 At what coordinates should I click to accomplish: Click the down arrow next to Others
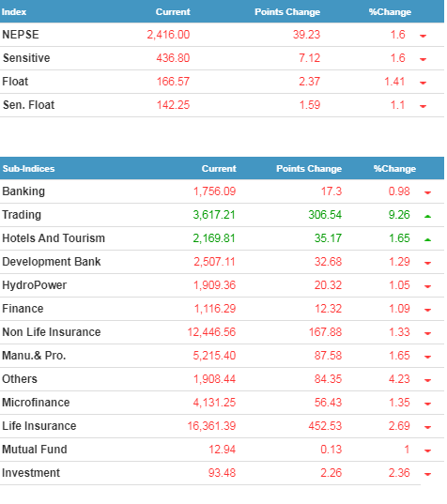pos(427,380)
